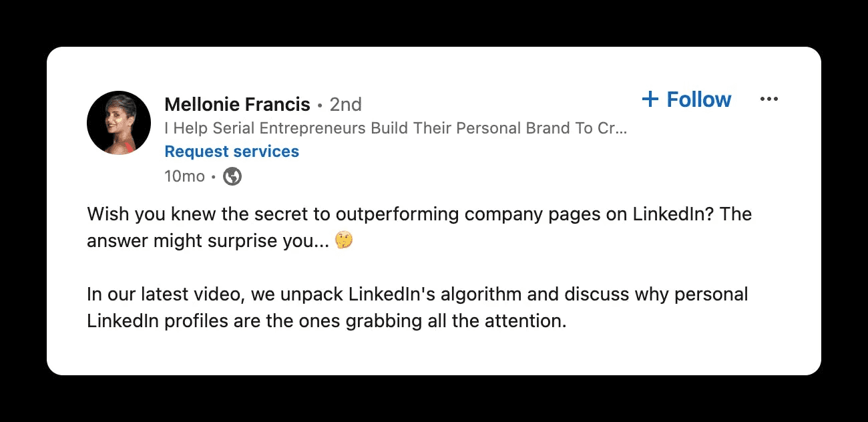Click the plus icon beside Follow

650,99
